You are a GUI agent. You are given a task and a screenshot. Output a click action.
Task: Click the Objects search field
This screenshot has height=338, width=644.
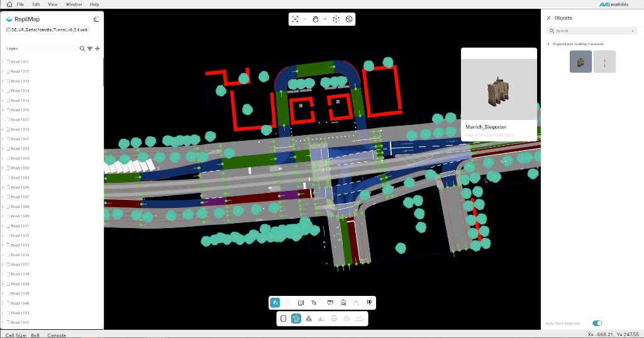point(592,31)
